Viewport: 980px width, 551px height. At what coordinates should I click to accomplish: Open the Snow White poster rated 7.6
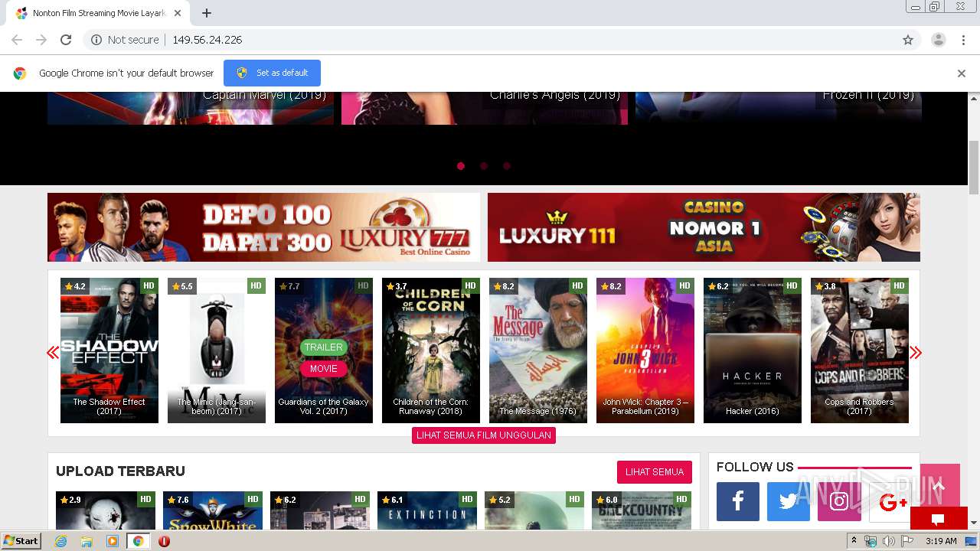213,510
